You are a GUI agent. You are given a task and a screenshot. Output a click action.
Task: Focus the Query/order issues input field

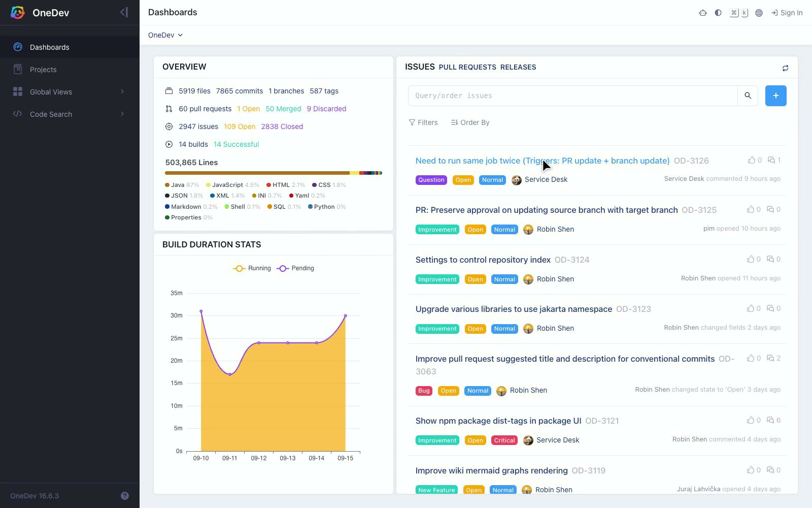pos(573,96)
